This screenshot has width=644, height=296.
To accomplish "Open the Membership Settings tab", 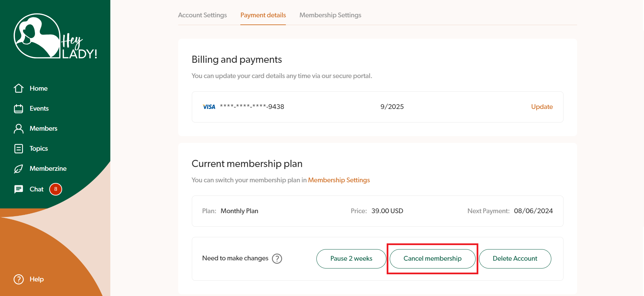I will (x=330, y=15).
